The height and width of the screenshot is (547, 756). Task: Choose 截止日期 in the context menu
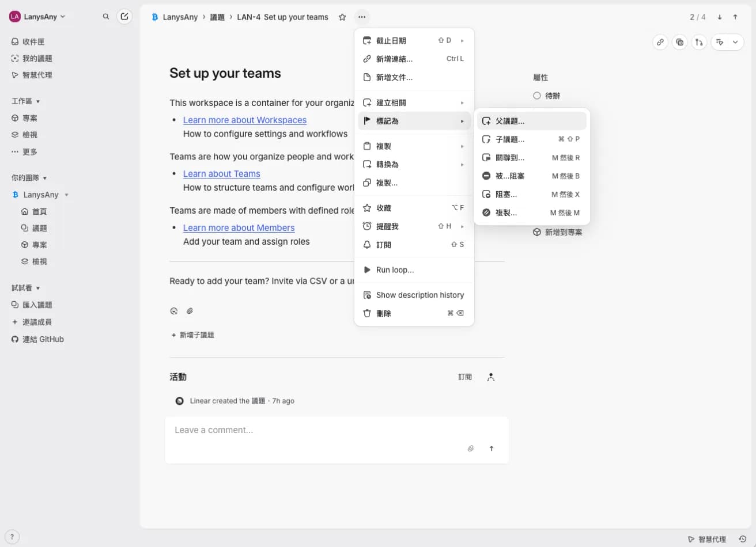click(414, 40)
